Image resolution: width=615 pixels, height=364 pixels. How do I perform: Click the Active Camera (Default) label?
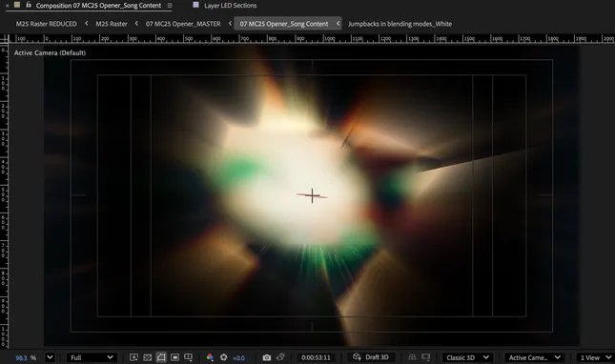(x=50, y=53)
